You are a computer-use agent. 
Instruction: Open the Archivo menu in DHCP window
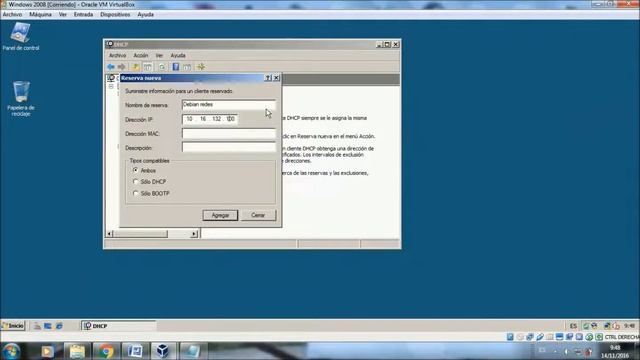tap(117, 56)
